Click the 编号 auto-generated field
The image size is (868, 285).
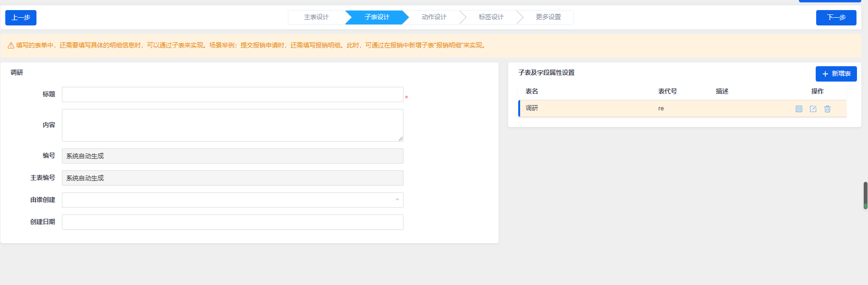click(232, 156)
